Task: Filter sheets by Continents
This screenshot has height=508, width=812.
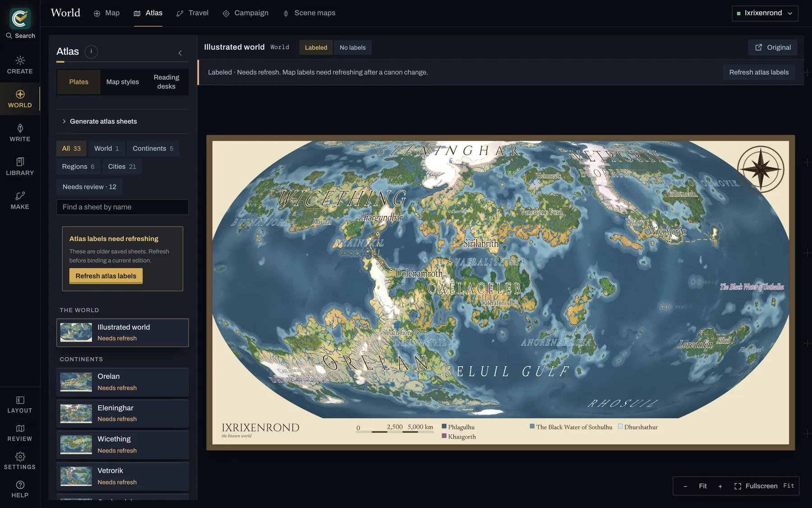Action: [x=153, y=149]
